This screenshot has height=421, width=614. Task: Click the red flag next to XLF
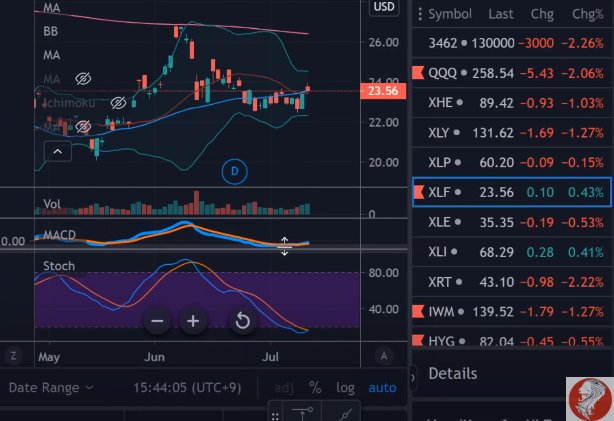point(419,192)
